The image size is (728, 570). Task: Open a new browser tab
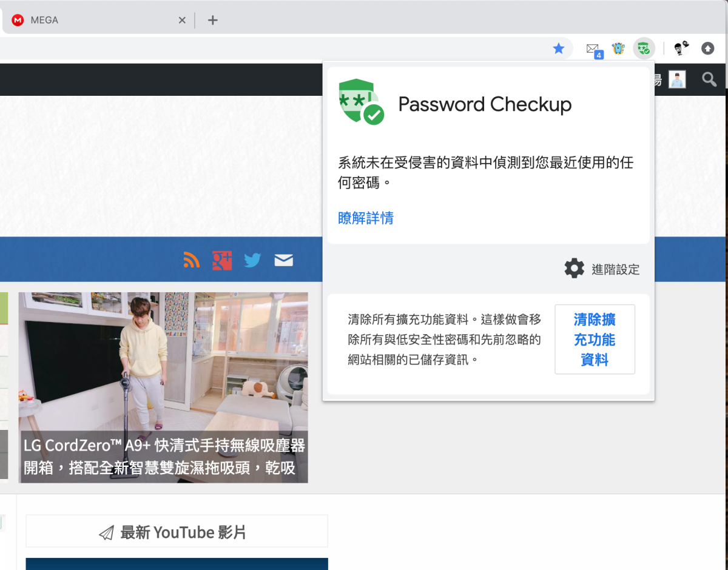point(212,20)
